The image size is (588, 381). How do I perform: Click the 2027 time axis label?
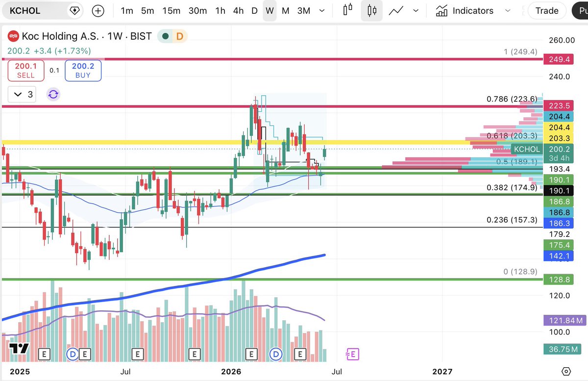(x=443, y=372)
